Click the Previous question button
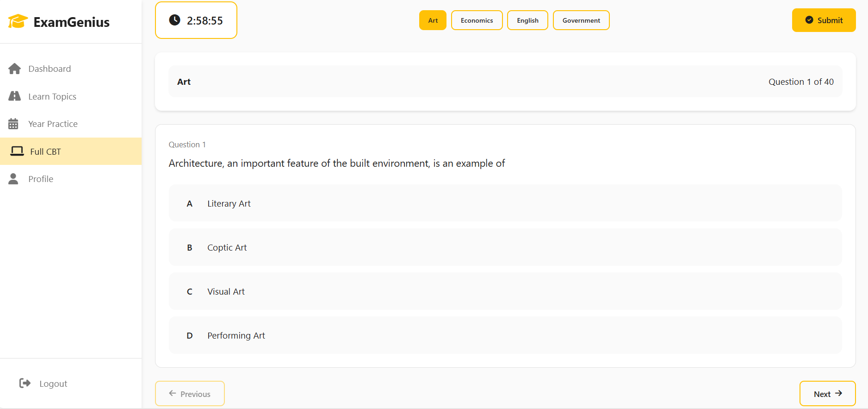 190,394
